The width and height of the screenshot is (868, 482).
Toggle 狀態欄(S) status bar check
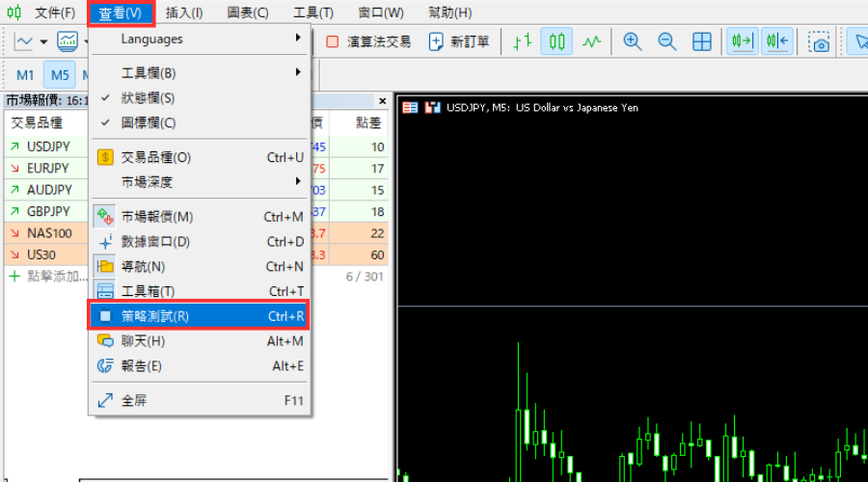coord(148,97)
